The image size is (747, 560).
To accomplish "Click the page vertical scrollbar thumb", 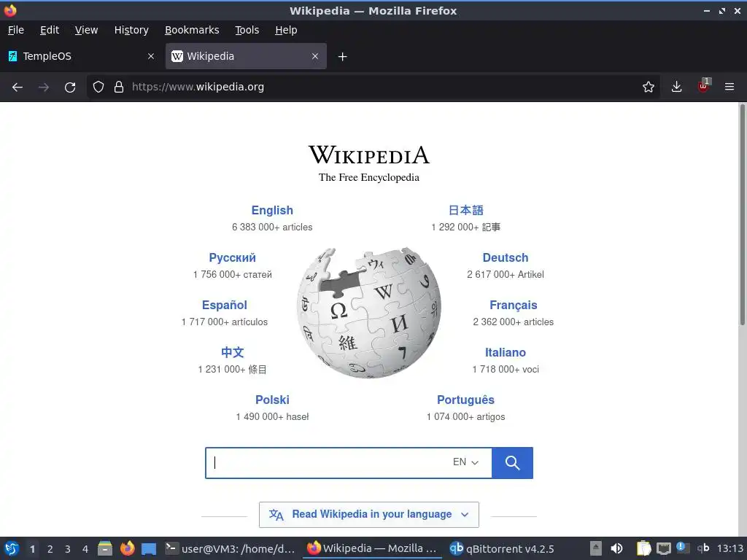I will pyautogui.click(x=742, y=215).
